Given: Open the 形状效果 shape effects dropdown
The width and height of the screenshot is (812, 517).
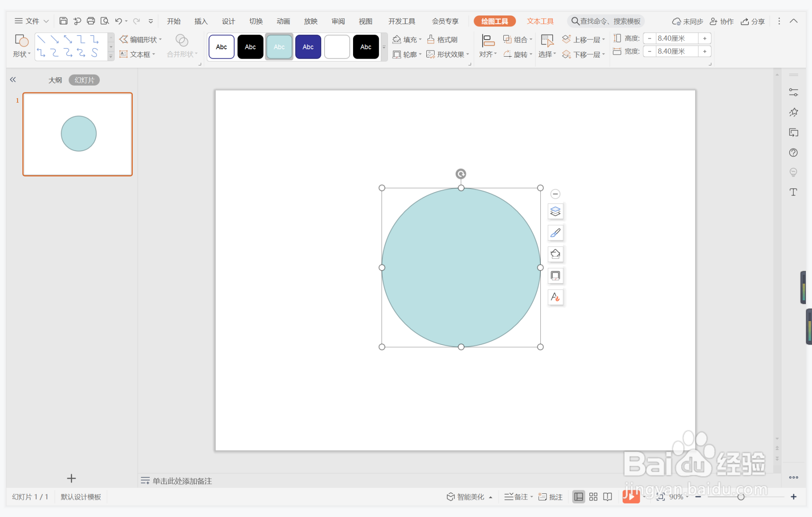Looking at the screenshot, I should tap(448, 54).
